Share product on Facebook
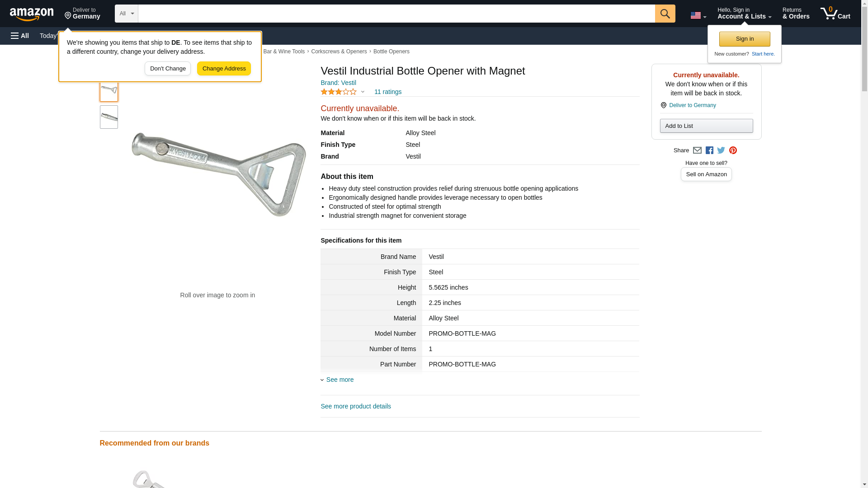This screenshot has width=868, height=488. (709, 150)
